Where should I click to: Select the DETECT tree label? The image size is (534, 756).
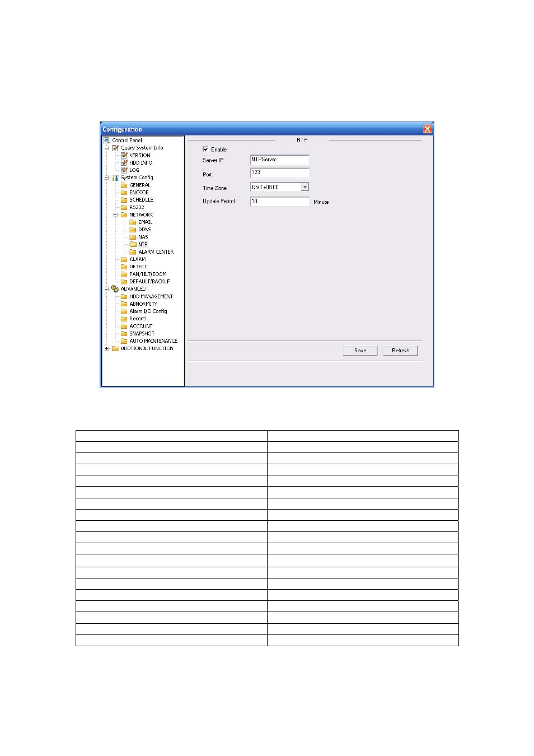(138, 267)
